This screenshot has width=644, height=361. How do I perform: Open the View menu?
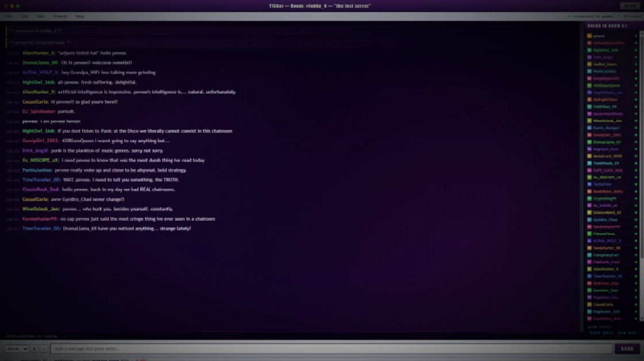(x=41, y=17)
